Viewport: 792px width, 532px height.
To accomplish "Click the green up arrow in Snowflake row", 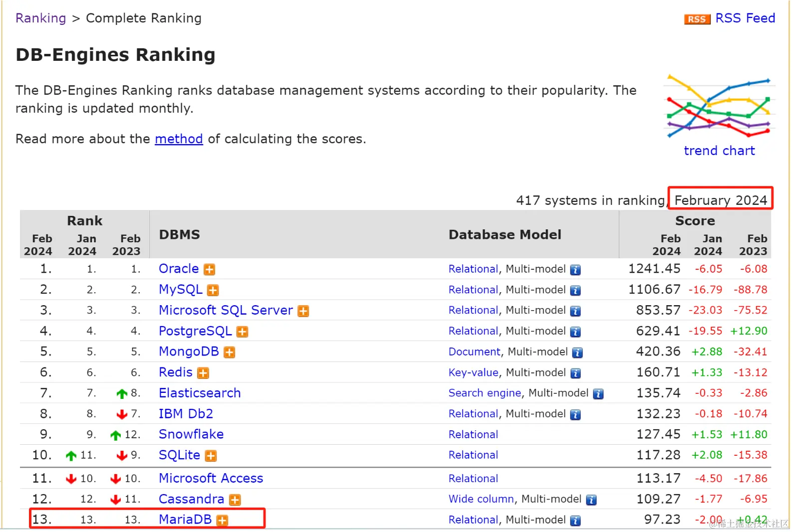I will (116, 435).
